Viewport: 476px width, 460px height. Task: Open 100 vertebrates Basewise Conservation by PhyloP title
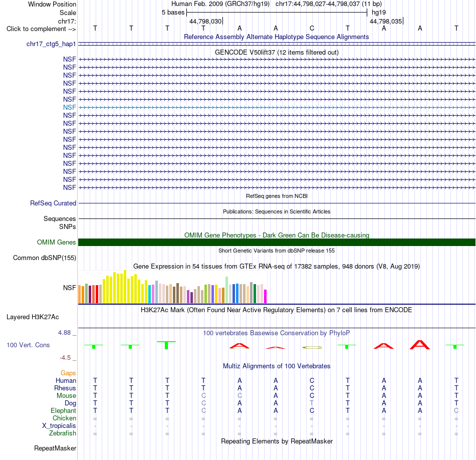click(277, 333)
